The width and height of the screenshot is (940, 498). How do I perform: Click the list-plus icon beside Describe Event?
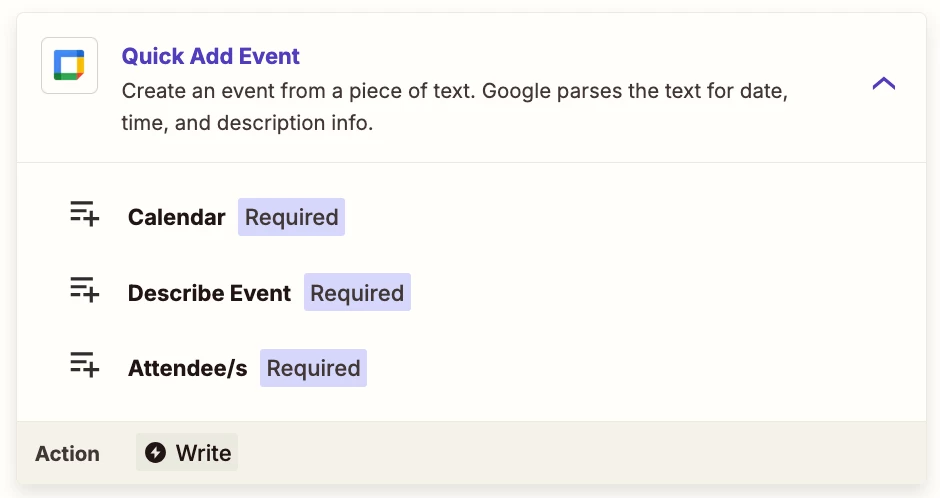tap(85, 289)
